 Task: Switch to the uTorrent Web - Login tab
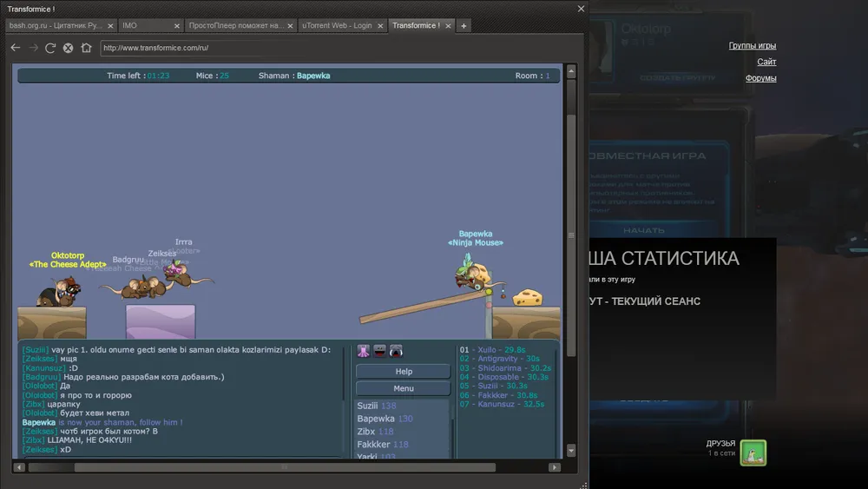[341, 25]
